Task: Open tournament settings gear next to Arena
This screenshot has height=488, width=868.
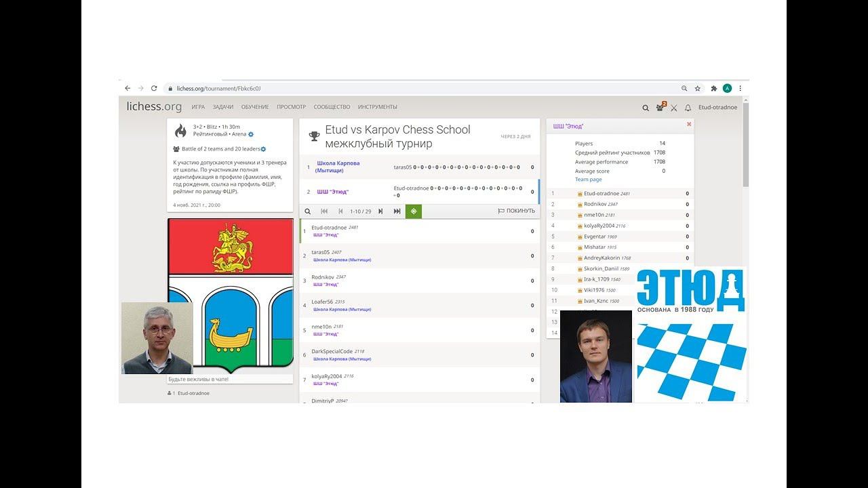Action: pyautogui.click(x=251, y=134)
